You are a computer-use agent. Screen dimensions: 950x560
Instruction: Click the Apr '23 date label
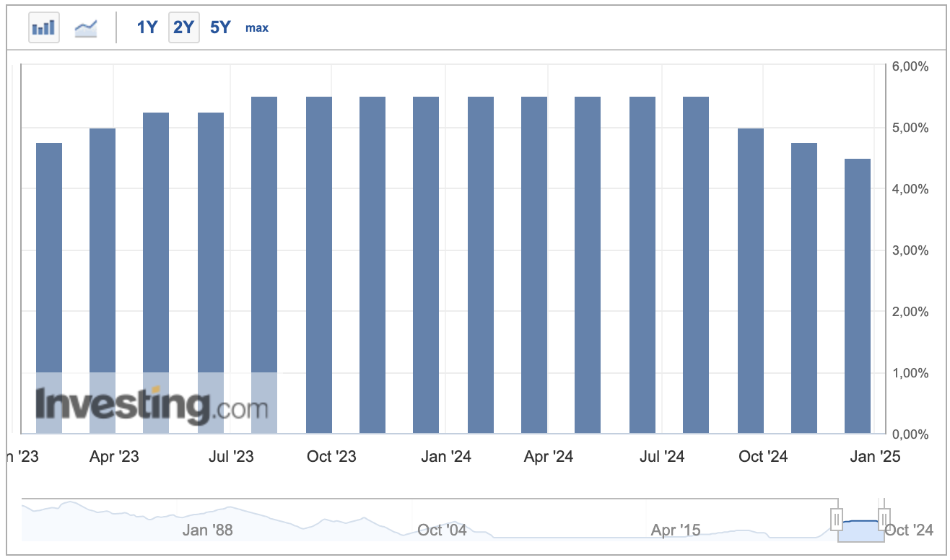114,457
